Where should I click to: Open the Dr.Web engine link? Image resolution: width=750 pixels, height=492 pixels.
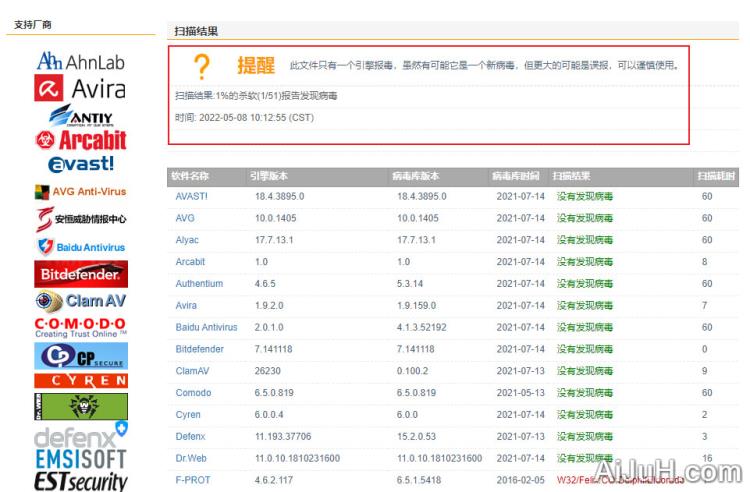(192, 458)
